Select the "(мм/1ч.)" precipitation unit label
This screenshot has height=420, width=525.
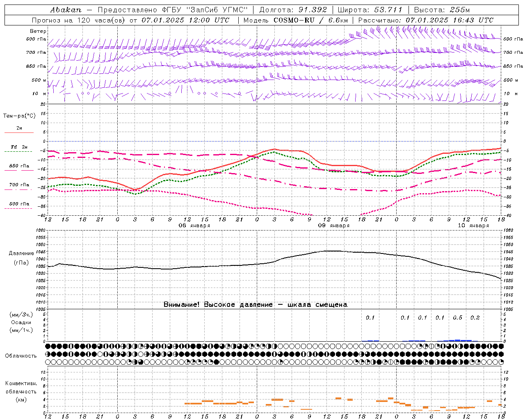pos(21,330)
